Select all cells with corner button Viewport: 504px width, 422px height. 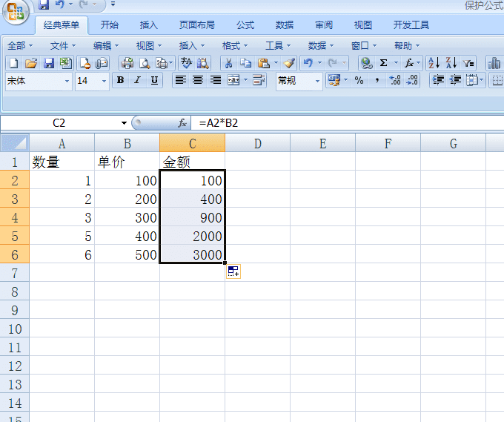[15, 143]
